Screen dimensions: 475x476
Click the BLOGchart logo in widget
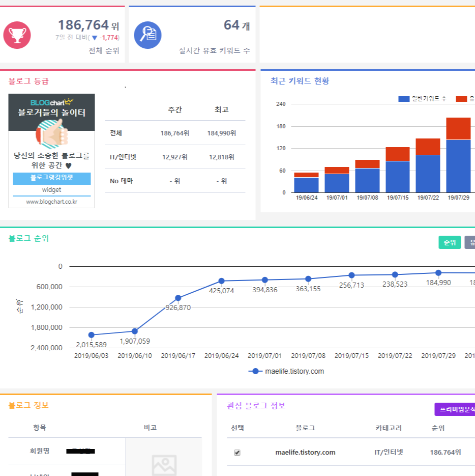pos(51,102)
